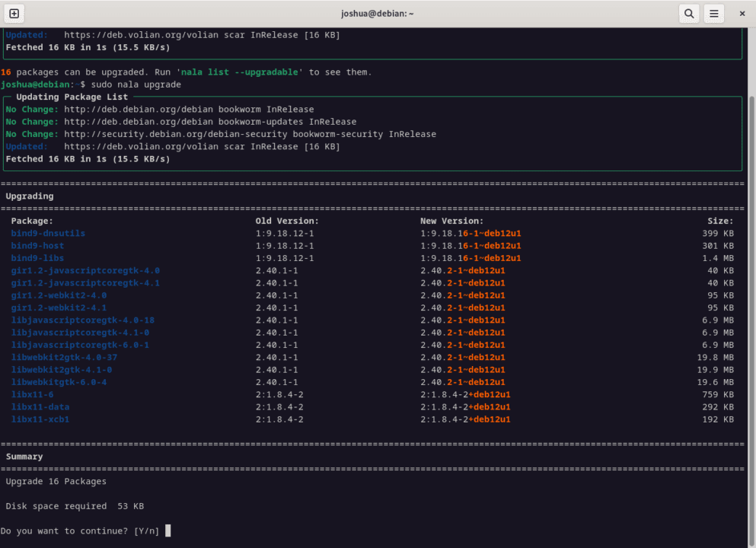Open a new terminal tab

[14, 13]
